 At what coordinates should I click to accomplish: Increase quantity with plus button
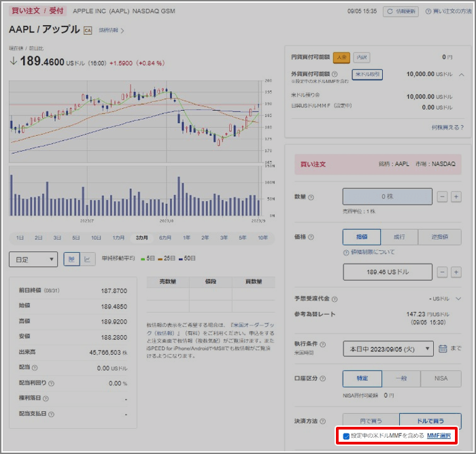tap(456, 196)
